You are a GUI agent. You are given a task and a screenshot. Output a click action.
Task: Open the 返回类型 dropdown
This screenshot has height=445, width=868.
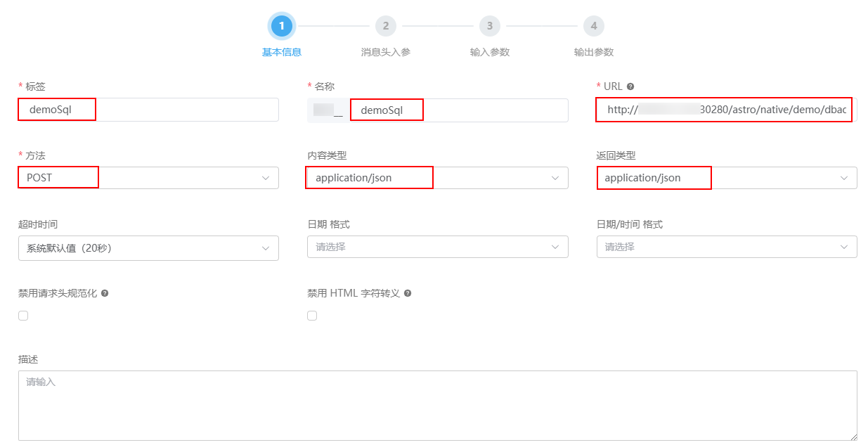pos(727,178)
